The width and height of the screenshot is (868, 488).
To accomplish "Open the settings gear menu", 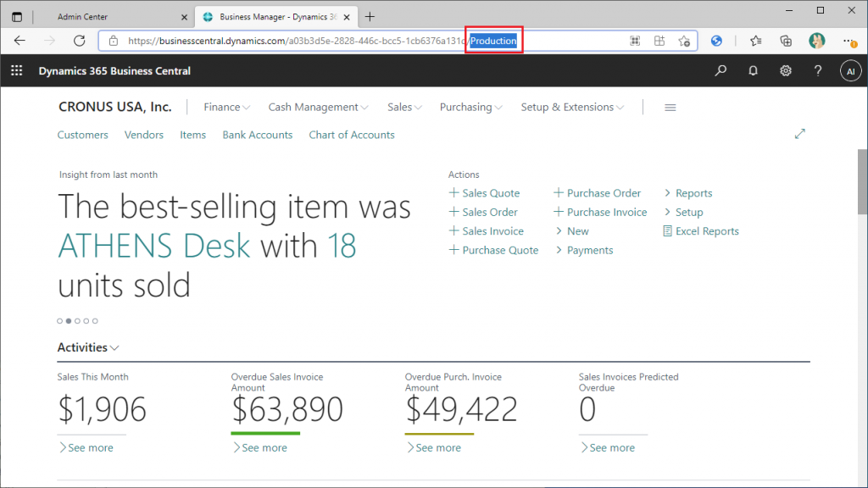I will coord(786,71).
